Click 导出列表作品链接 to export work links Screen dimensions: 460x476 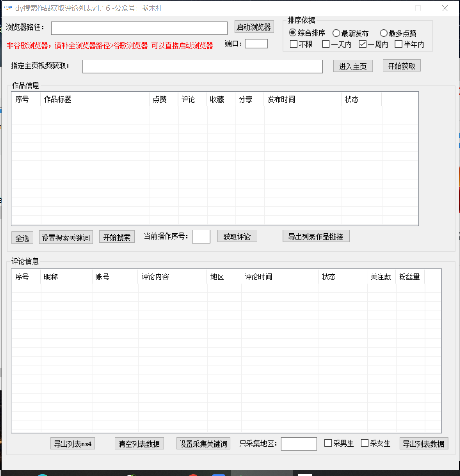tap(316, 236)
